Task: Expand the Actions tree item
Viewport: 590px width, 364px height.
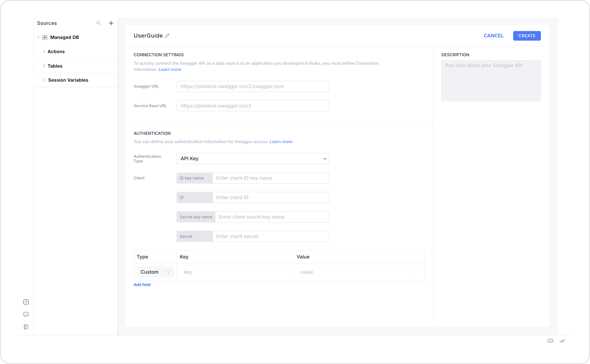Action: coord(44,52)
